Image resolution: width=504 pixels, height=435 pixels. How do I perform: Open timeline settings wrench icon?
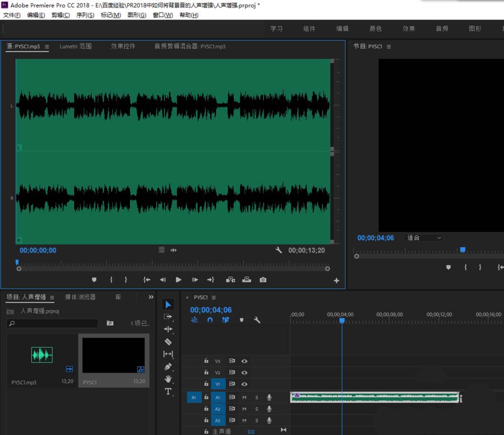point(257,320)
